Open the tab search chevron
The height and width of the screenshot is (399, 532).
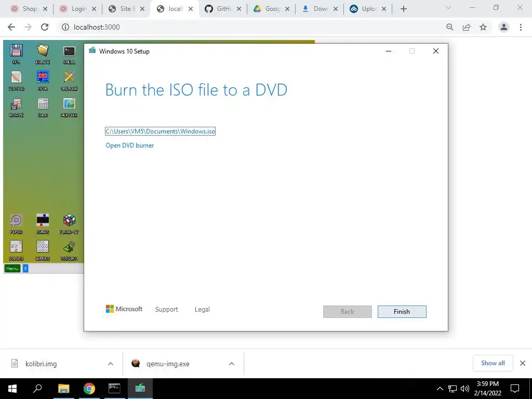point(448,7)
